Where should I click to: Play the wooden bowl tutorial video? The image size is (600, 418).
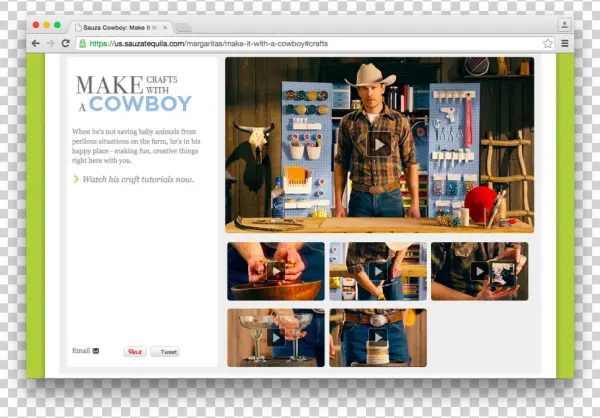coord(275,271)
